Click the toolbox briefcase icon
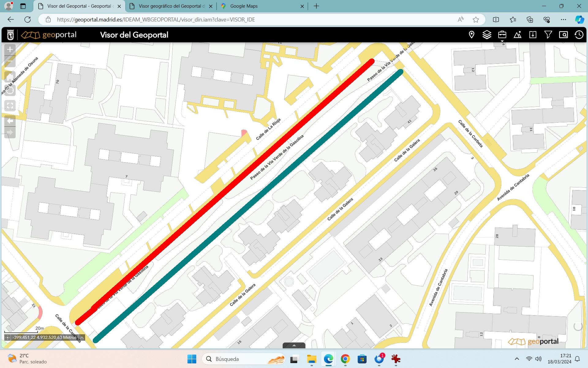588x368 pixels. click(502, 35)
